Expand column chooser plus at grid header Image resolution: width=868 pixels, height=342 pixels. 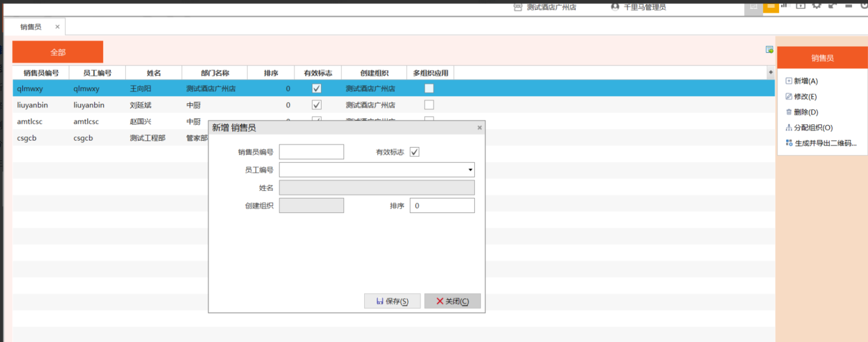click(770, 72)
